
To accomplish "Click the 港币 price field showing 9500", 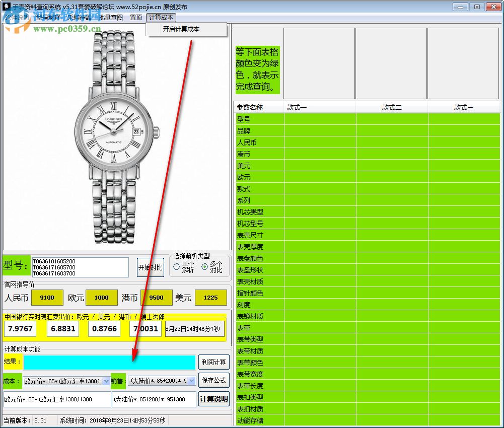I will coord(156,298).
